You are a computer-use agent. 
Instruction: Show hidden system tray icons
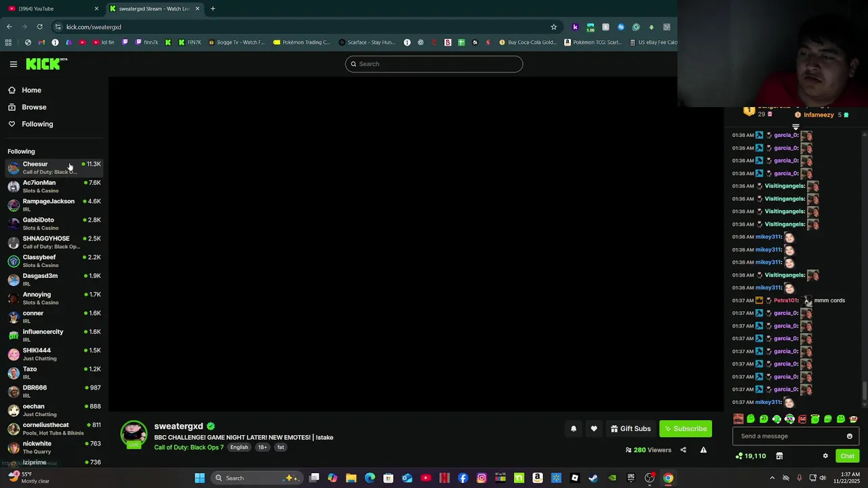pos(772,478)
